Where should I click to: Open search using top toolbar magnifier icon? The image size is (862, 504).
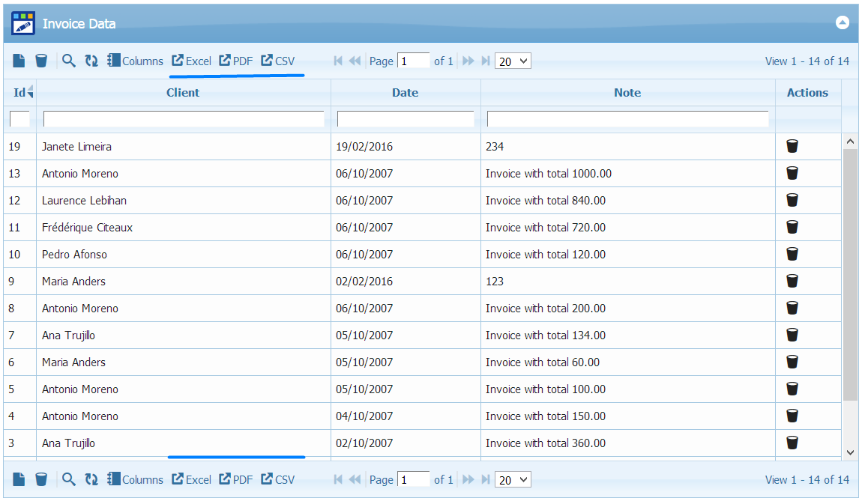[x=69, y=61]
